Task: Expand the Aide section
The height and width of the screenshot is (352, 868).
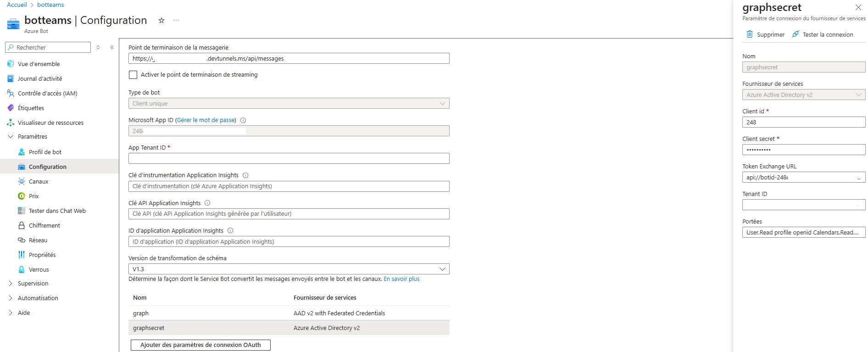Action: tap(11, 313)
